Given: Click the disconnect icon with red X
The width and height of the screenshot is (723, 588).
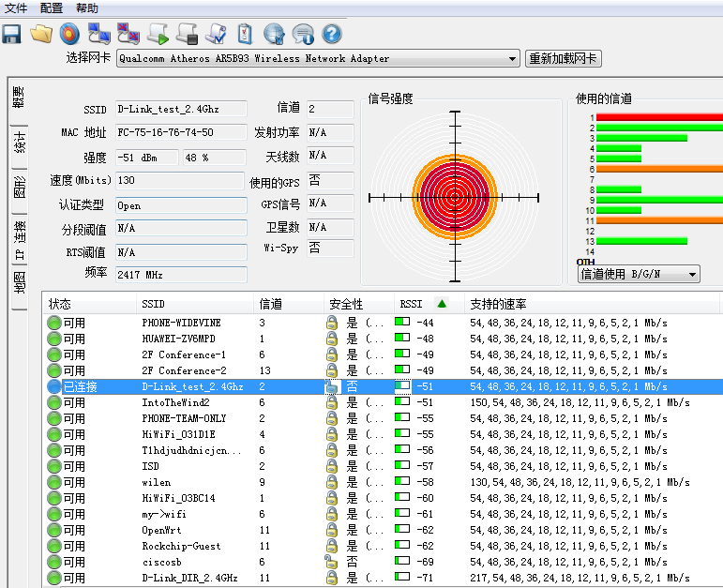Looking at the screenshot, I should click(x=128, y=35).
